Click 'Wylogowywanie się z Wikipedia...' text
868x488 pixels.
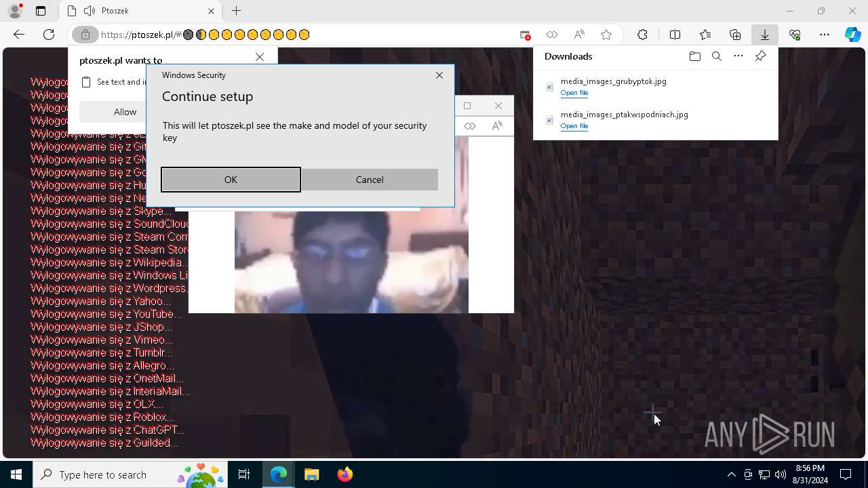[x=109, y=262]
